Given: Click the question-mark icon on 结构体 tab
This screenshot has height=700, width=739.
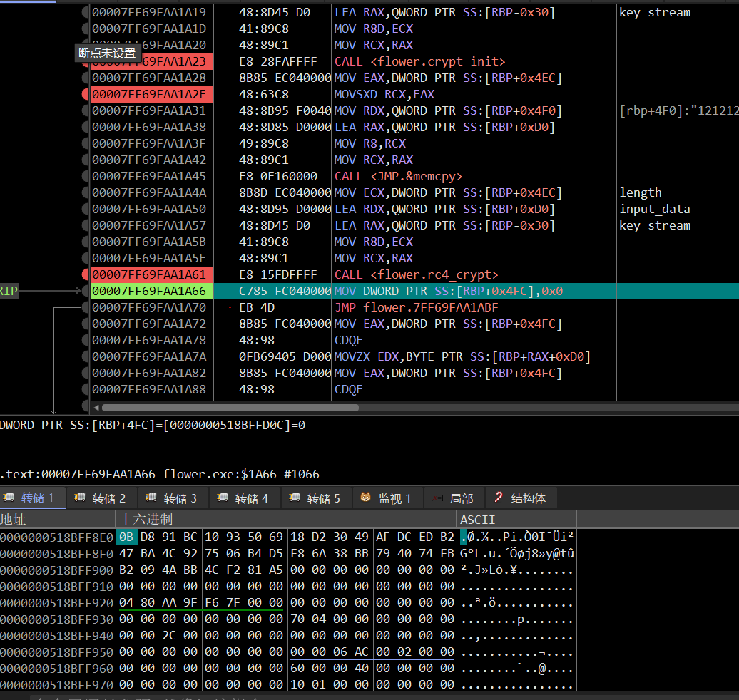Looking at the screenshot, I should pos(499,498).
